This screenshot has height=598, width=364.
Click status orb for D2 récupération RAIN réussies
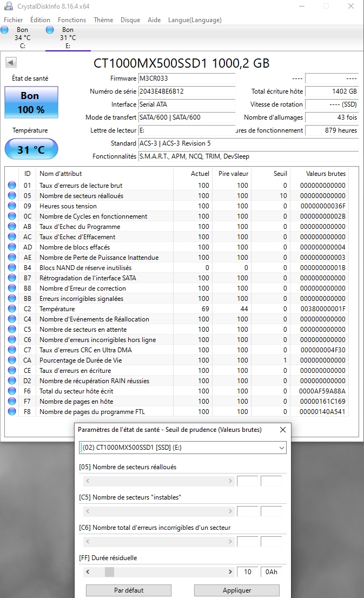[12, 380]
